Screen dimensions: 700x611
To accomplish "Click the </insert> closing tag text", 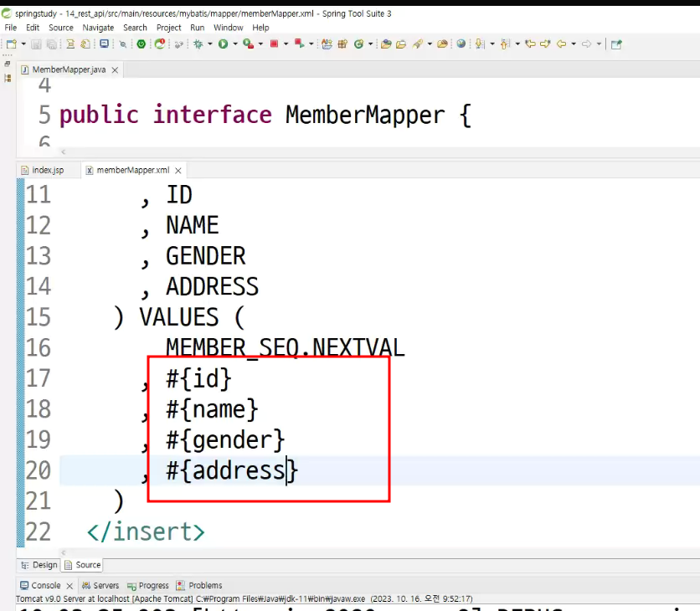I will pyautogui.click(x=146, y=531).
